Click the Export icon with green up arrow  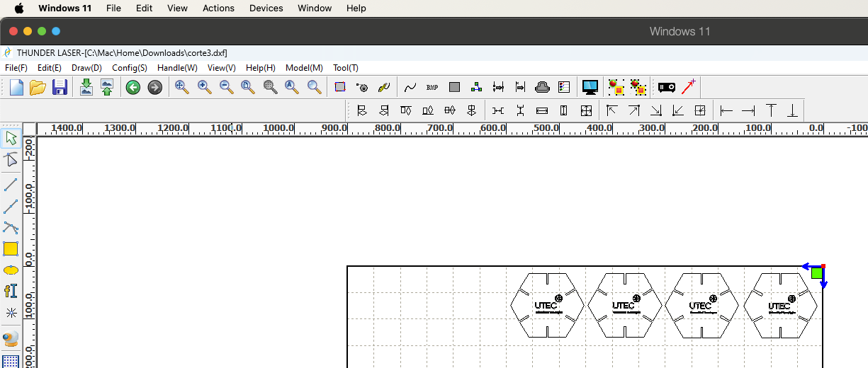(x=106, y=87)
